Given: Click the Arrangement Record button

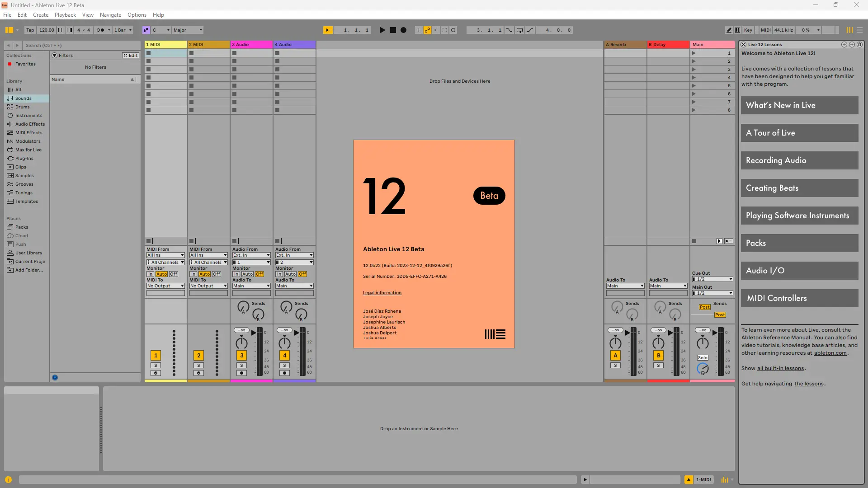Looking at the screenshot, I should 404,30.
